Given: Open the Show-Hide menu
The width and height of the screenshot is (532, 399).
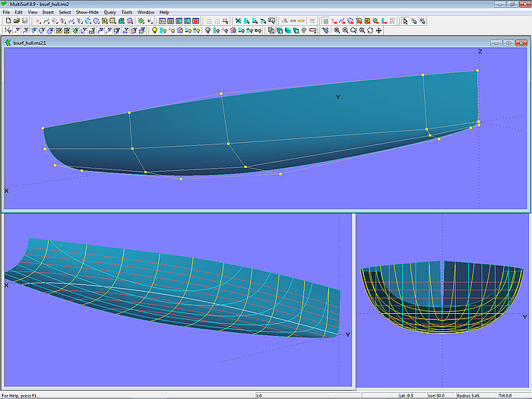Looking at the screenshot, I should pos(87,12).
